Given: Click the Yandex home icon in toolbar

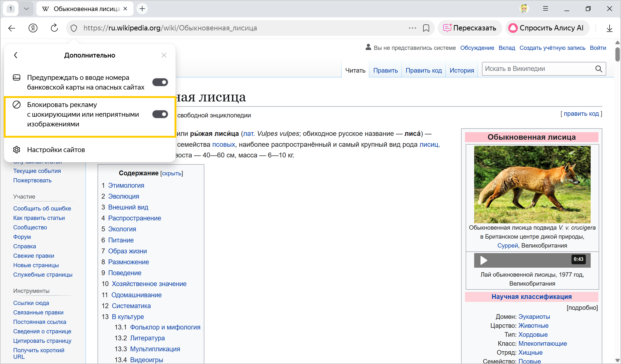Looking at the screenshot, I should (x=33, y=28).
